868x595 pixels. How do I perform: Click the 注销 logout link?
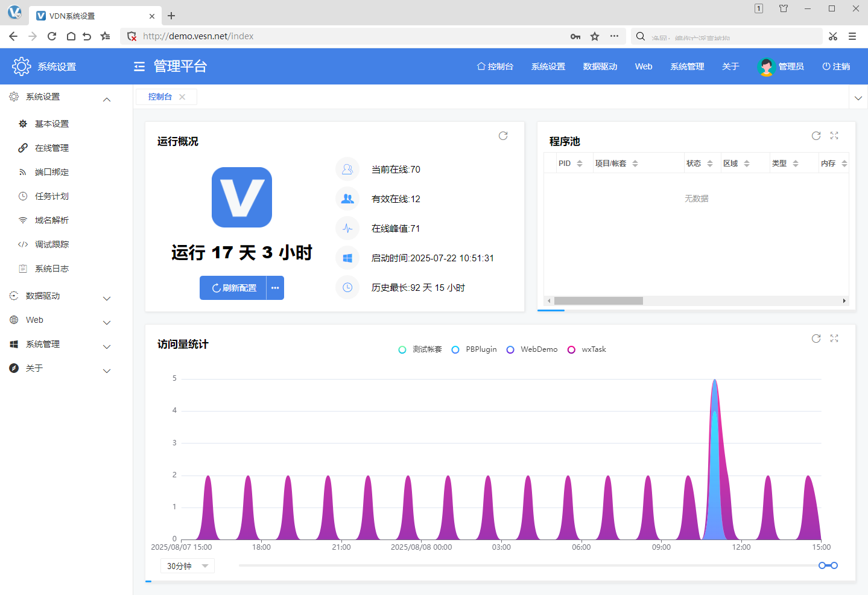click(x=836, y=66)
